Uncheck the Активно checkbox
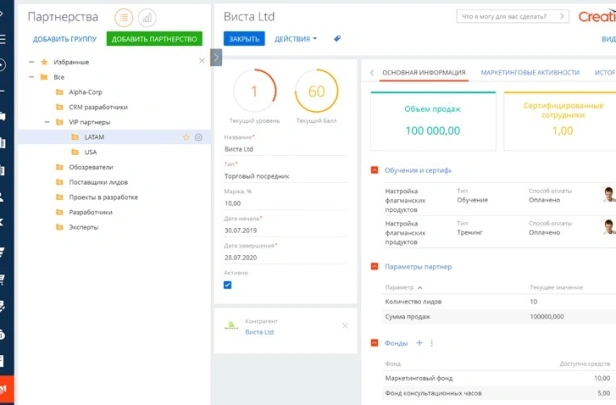Viewport: 616px width, 405px height. coord(228,285)
